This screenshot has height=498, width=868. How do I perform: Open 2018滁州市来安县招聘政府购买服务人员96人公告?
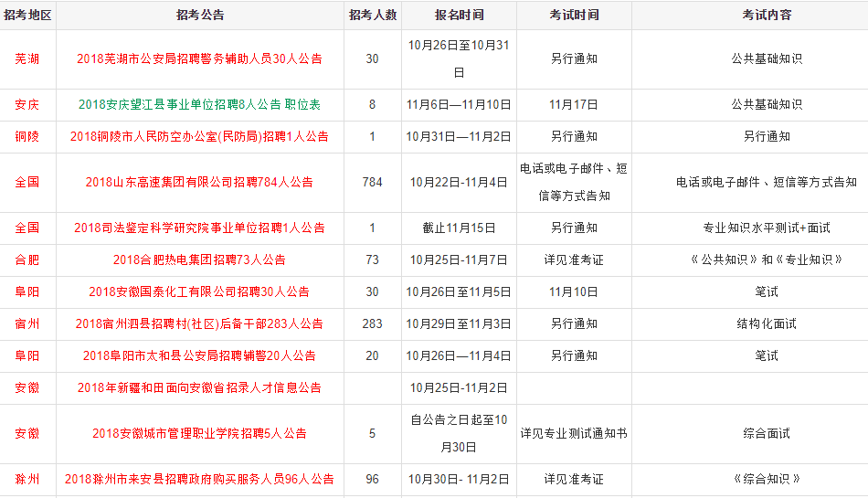coord(199,479)
